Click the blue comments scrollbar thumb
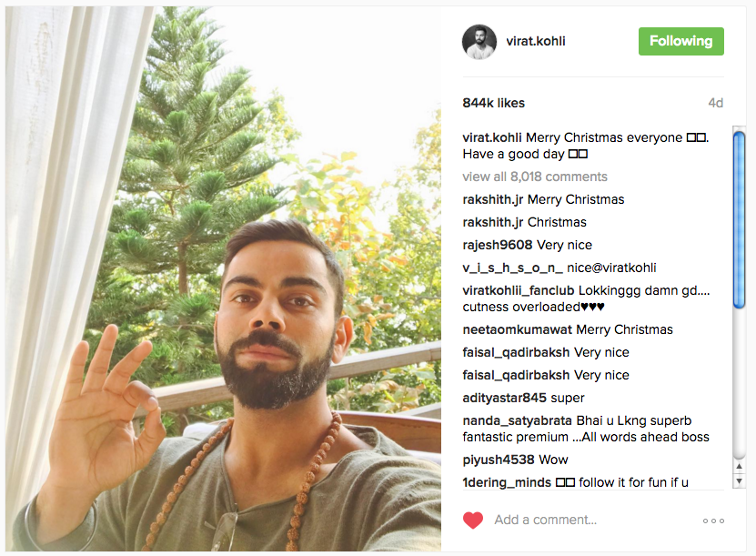This screenshot has height=556, width=756. [739, 219]
